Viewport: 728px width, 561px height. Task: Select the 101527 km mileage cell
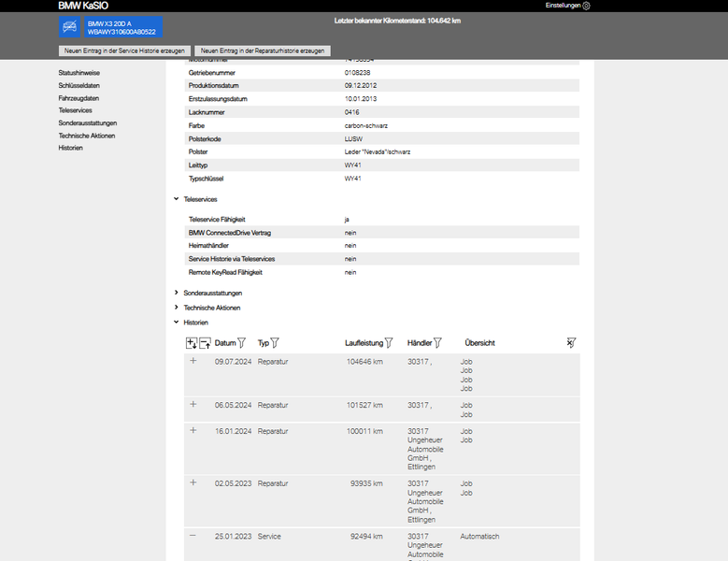364,406
